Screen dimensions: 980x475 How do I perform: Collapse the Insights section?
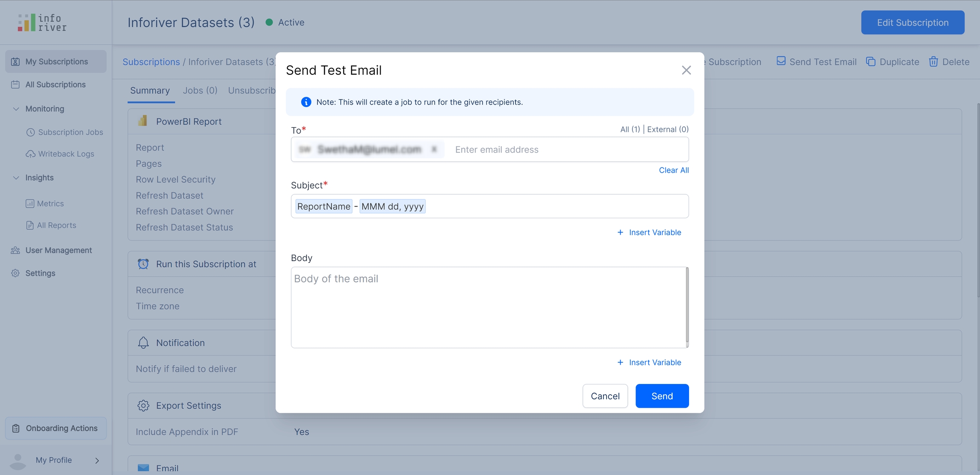click(16, 178)
